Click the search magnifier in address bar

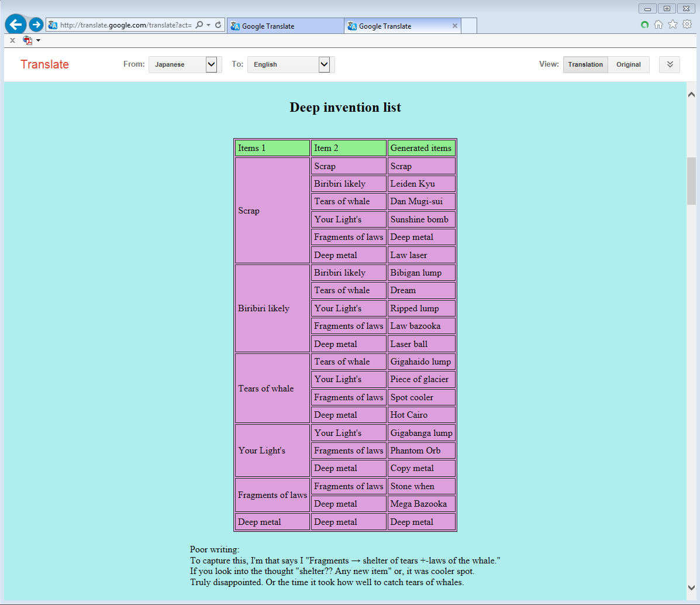coord(199,25)
